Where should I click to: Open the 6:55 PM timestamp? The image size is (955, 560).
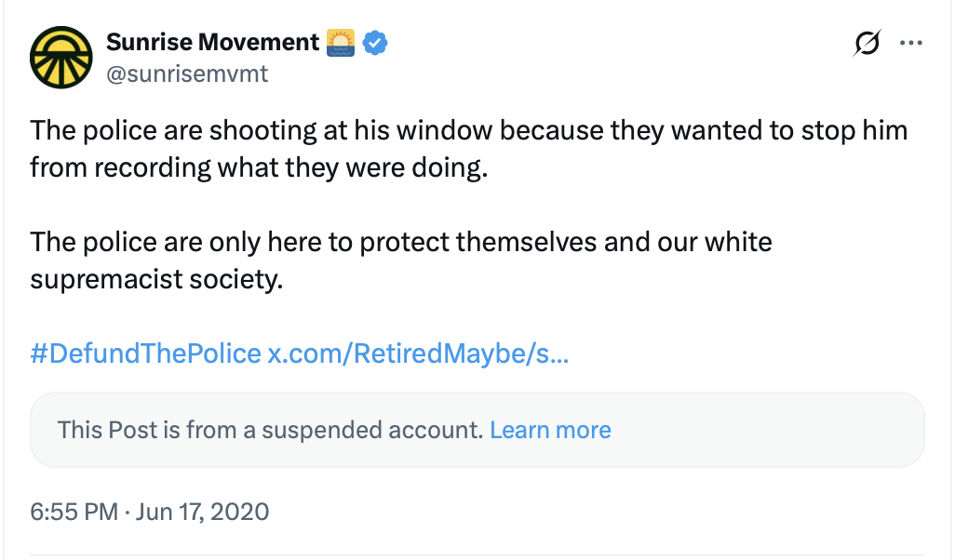coord(74,512)
